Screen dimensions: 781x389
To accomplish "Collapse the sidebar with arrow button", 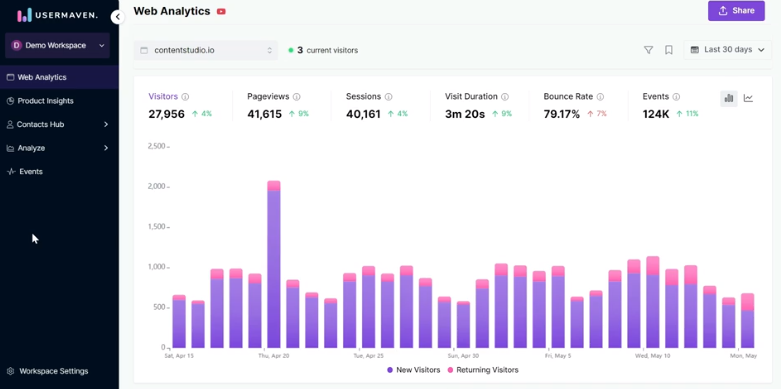I will tap(118, 17).
